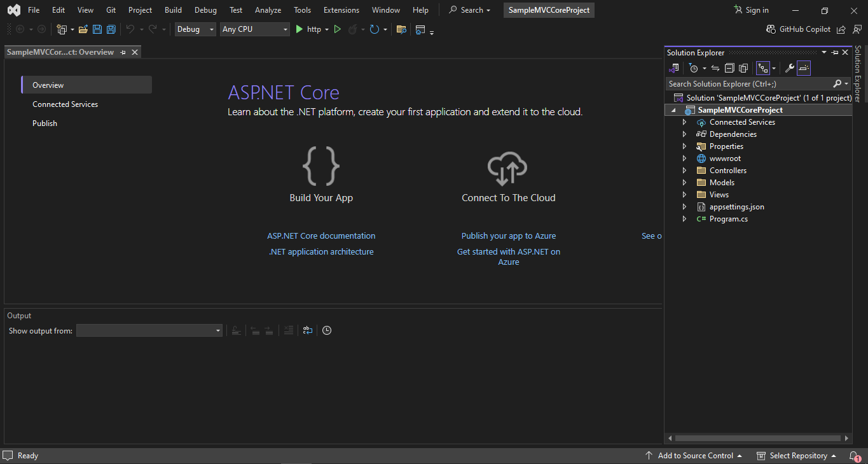Image resolution: width=868 pixels, height=464 pixels.
Task: Click Add to Source Control in status bar
Action: point(694,456)
